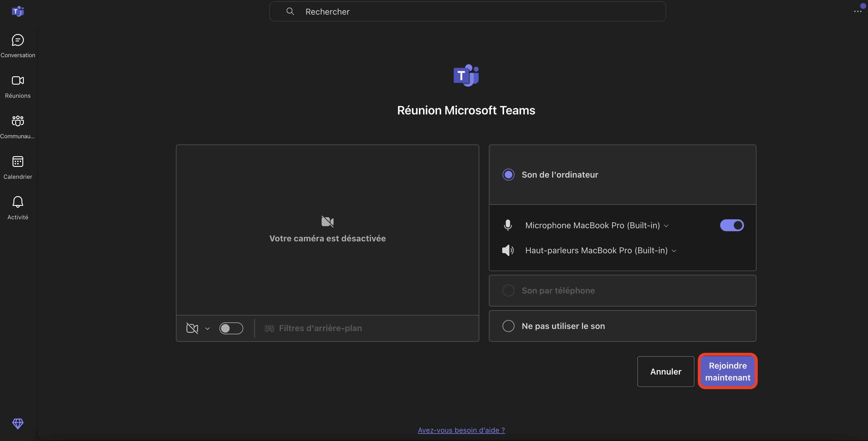Open the Activité bell icon
Screen dimensions: 868x441
pyautogui.click(x=18, y=202)
